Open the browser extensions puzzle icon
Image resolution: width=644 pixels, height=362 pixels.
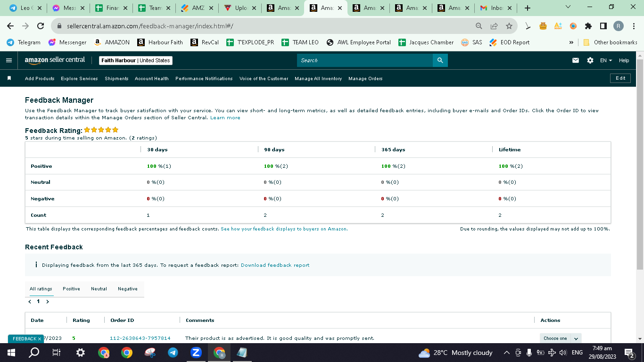[588, 26]
